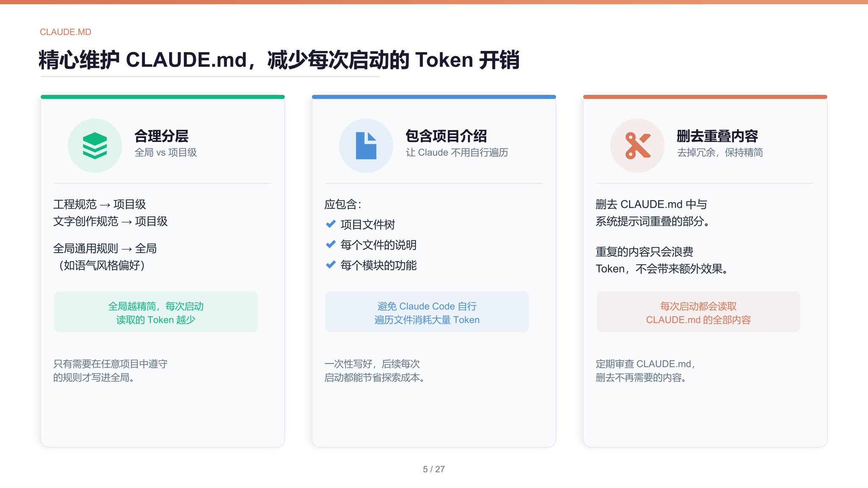Select the line 全局通用规则 → 全局

(105, 248)
